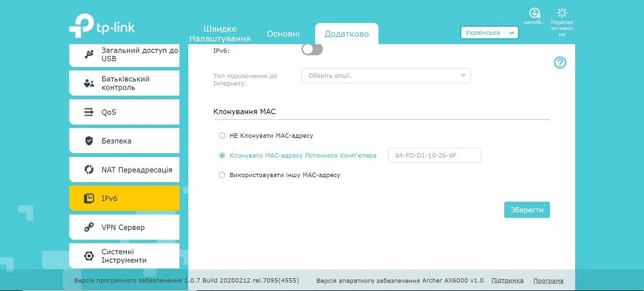Select 'Використовувати іншу MAC-адресу' radio option
The image size is (644, 291).
click(222, 175)
